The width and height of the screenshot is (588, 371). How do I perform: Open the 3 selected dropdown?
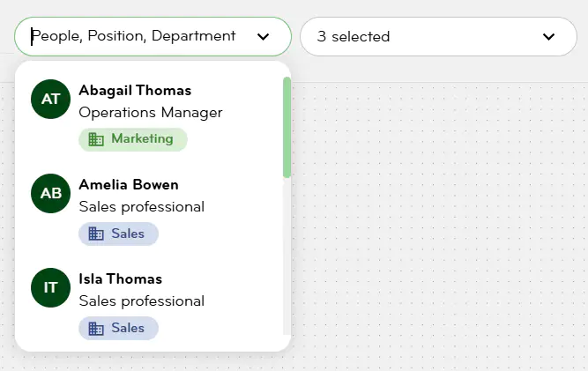click(x=437, y=37)
